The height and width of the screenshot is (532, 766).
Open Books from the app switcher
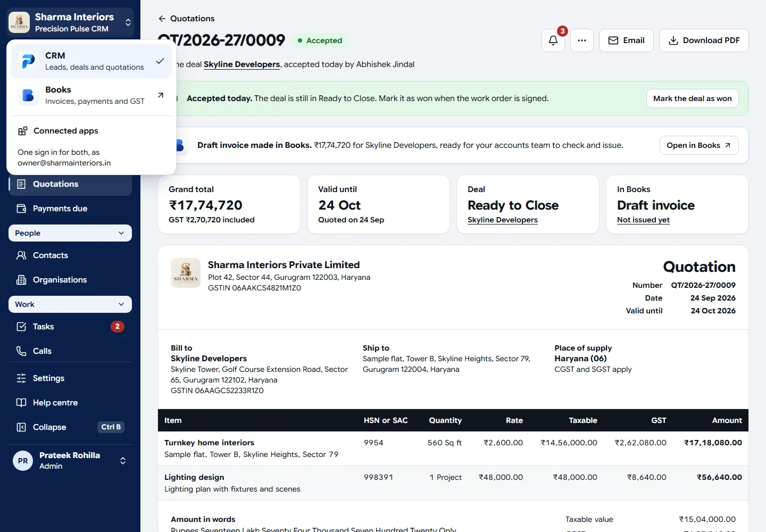click(91, 95)
